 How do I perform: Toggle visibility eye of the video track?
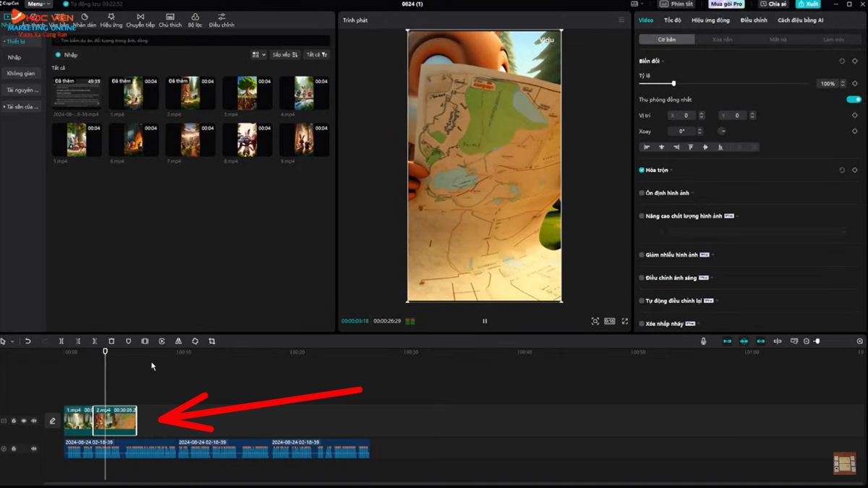coord(23,420)
